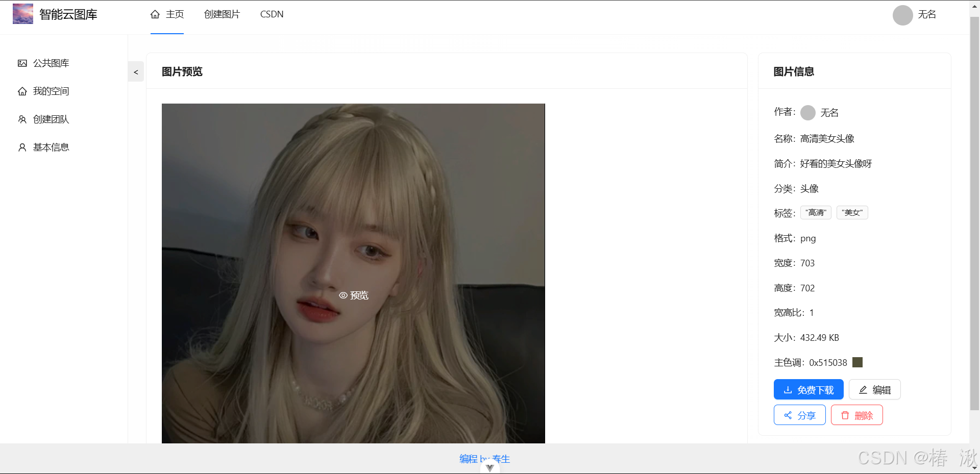Click the "美女" tag
The height and width of the screenshot is (474, 980).
852,213
